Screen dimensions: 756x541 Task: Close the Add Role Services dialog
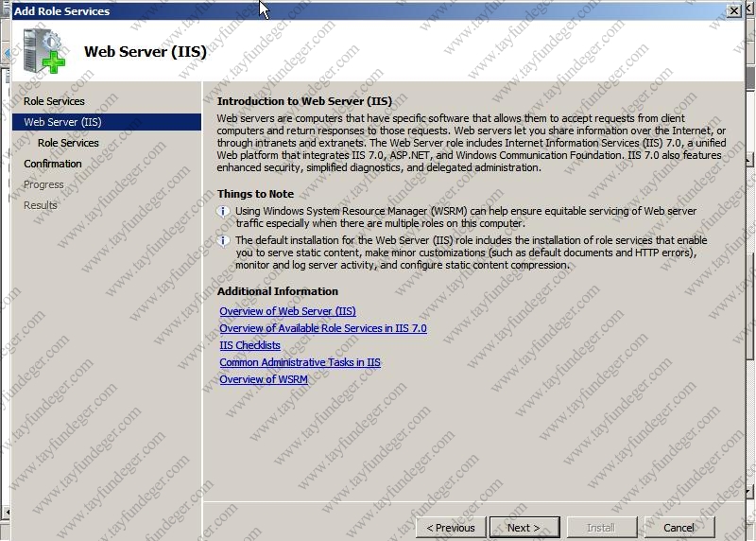[734, 10]
